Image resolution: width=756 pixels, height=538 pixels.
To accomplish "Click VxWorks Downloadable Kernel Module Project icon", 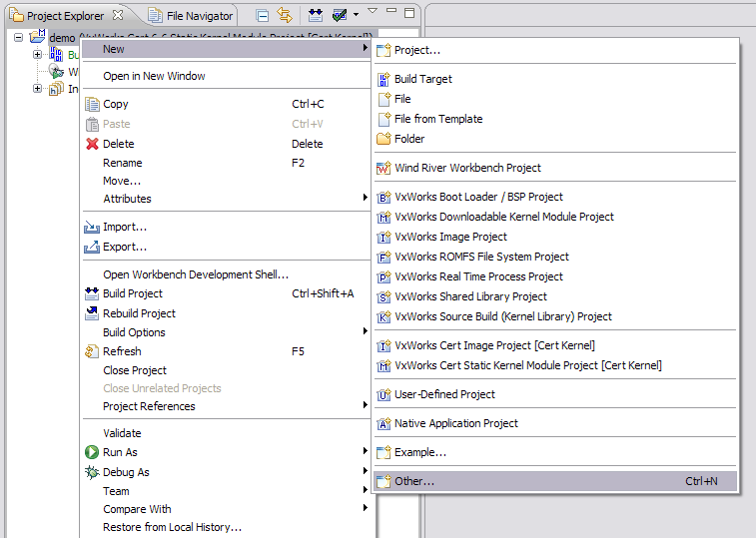I will pos(383,217).
